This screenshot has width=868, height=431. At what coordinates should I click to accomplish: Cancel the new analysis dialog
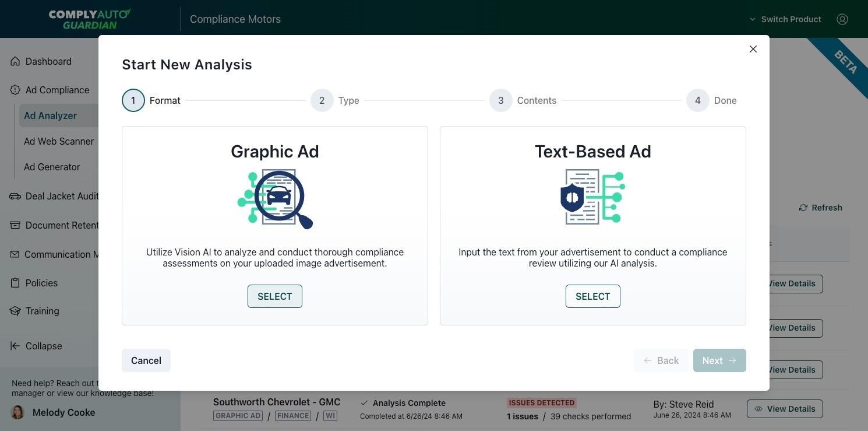coord(146,360)
